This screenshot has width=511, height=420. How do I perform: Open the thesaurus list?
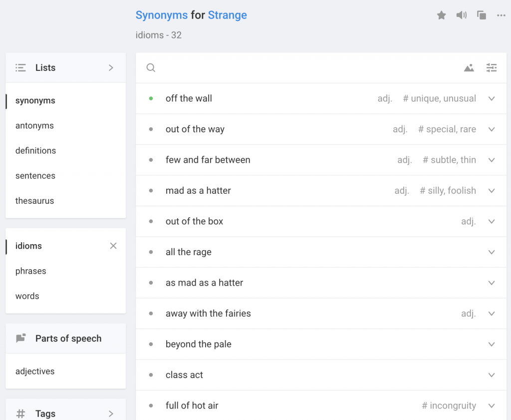[34, 201]
